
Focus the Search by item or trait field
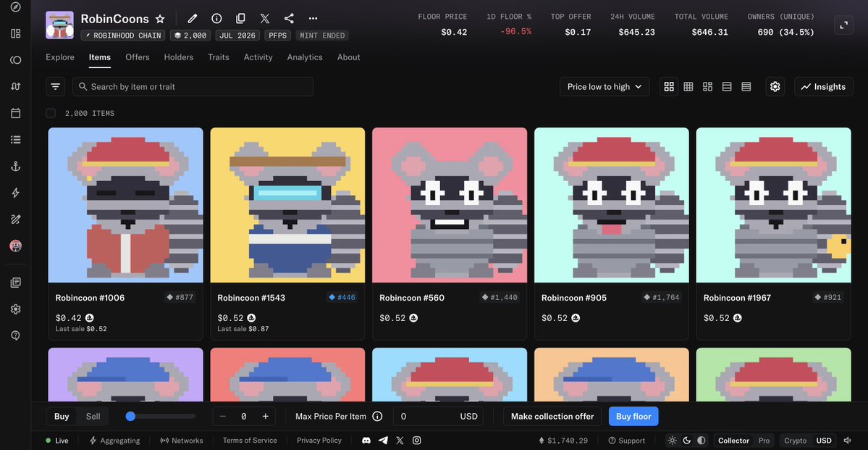click(193, 86)
